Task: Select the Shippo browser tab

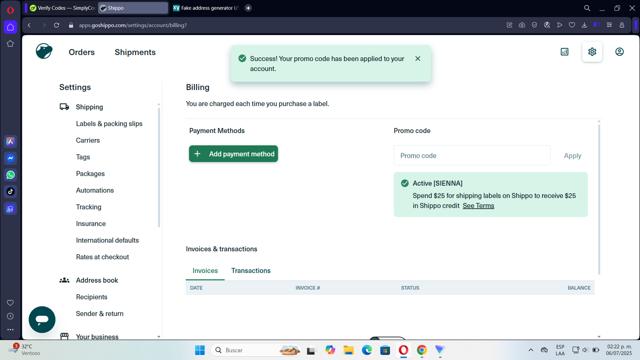Action: [133, 8]
